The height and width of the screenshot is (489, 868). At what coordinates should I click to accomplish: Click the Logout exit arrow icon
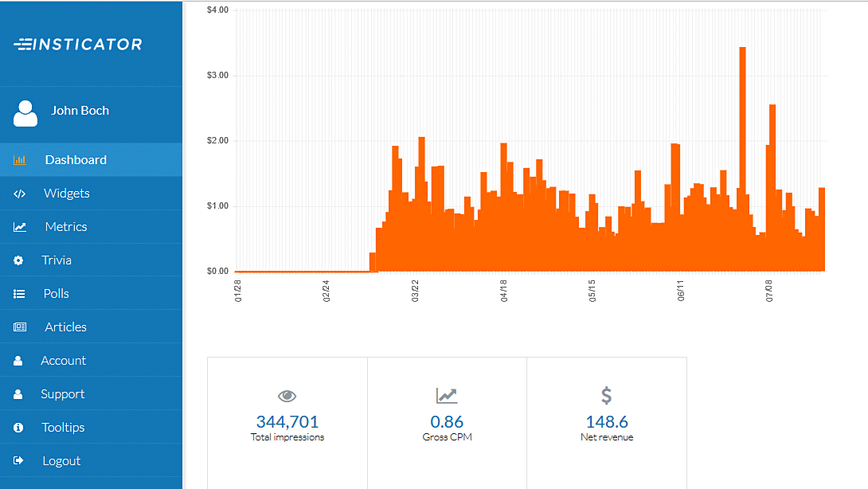point(19,461)
